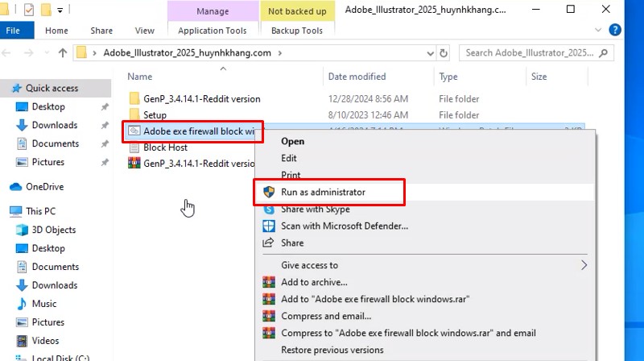Sort files by the Date modified column
This screenshot has width=644, height=361.
point(357,77)
